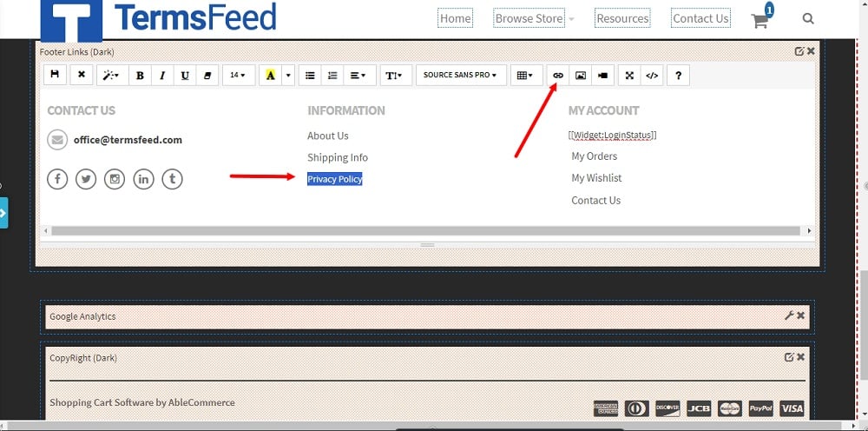Open the editor help question mark
Viewport: 868px width, 431px height.
pos(678,76)
